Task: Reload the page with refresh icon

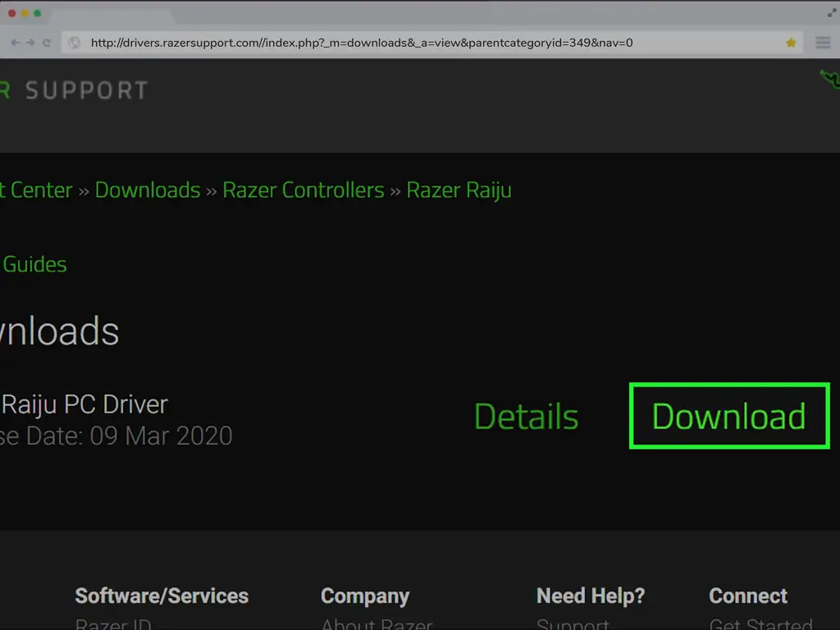Action: point(47,43)
